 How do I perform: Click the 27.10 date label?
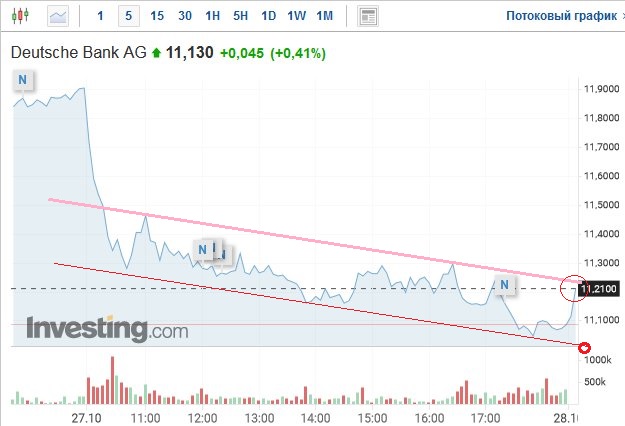[86, 418]
